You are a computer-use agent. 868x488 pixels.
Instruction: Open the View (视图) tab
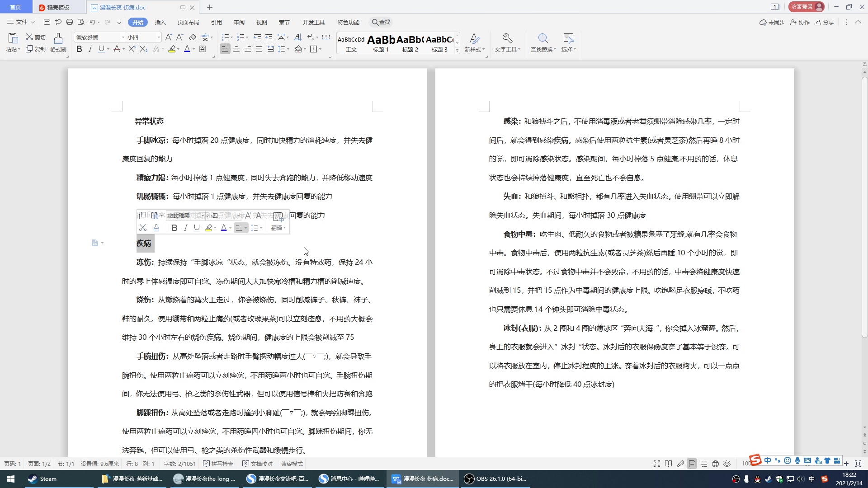pyautogui.click(x=261, y=22)
